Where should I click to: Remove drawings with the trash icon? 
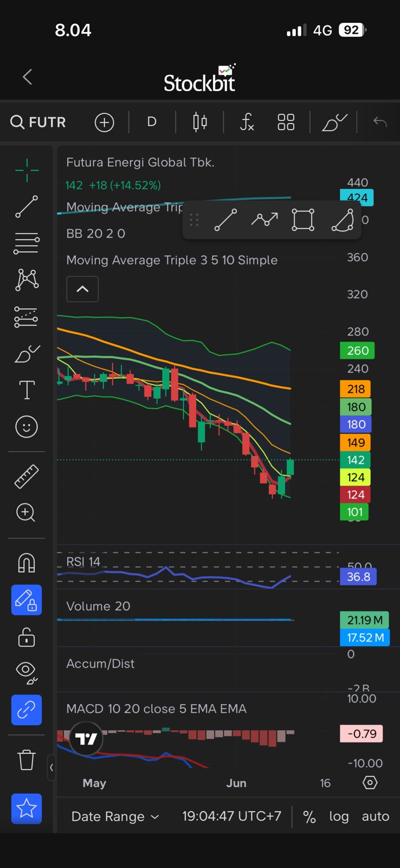[27, 759]
